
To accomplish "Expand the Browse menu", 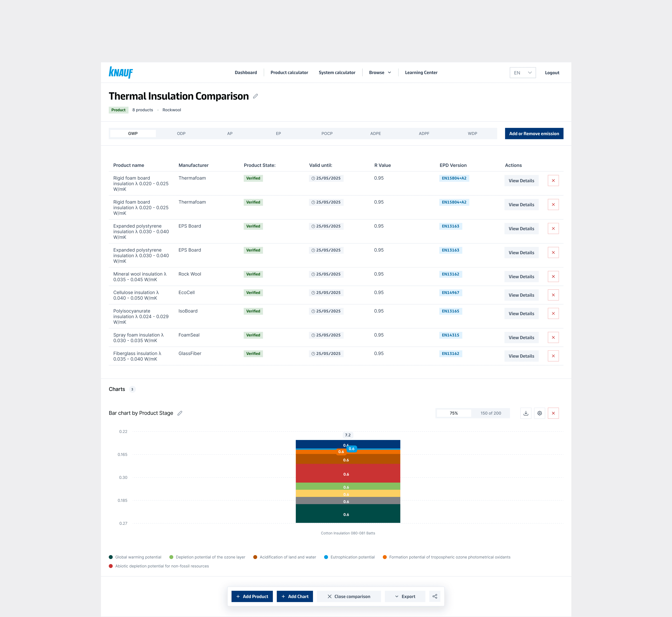I will 380,72.
